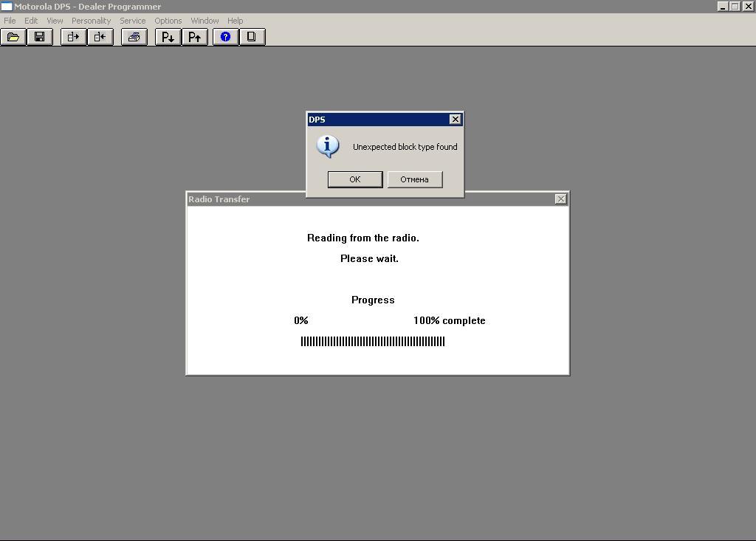Click the Отмена cancel button
The height and width of the screenshot is (541, 756).
click(415, 179)
